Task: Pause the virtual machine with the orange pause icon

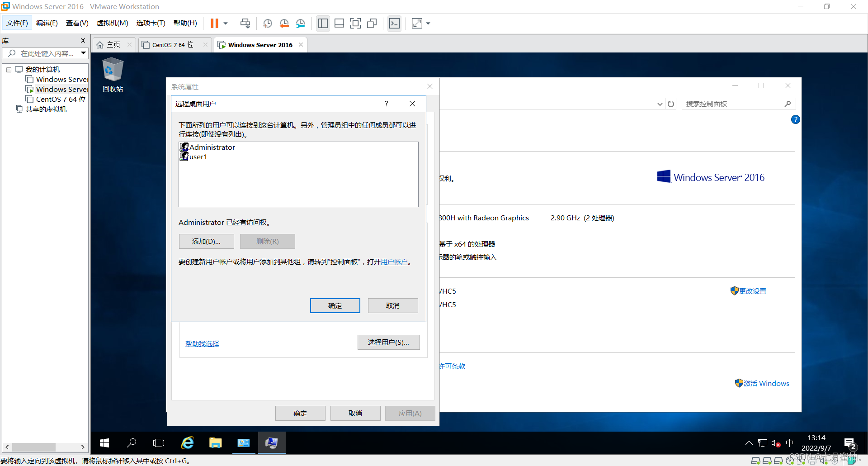Action: tap(214, 23)
